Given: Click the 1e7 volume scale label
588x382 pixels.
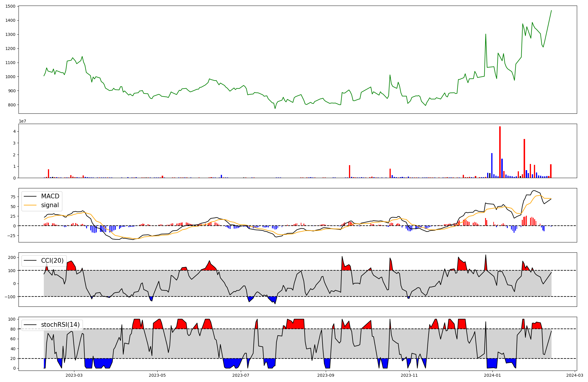Looking at the screenshot, I should pos(22,121).
